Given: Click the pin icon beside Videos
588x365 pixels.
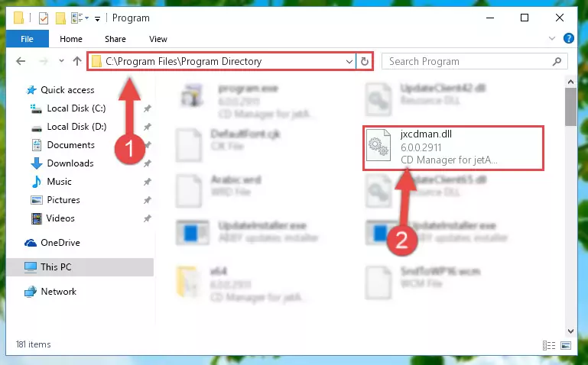Looking at the screenshot, I should click(148, 218).
